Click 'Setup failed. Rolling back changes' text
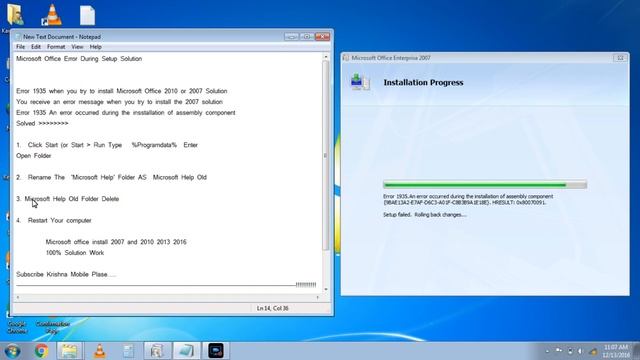The width and height of the screenshot is (640, 360). [424, 215]
